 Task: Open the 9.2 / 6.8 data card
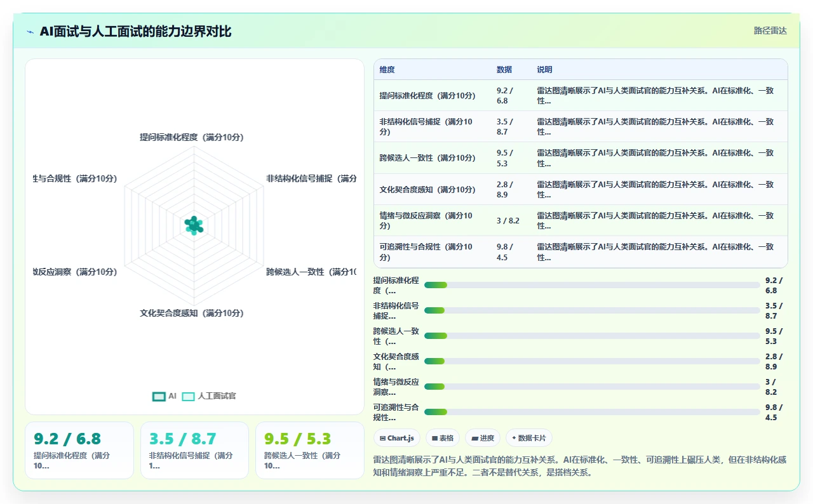pos(79,450)
